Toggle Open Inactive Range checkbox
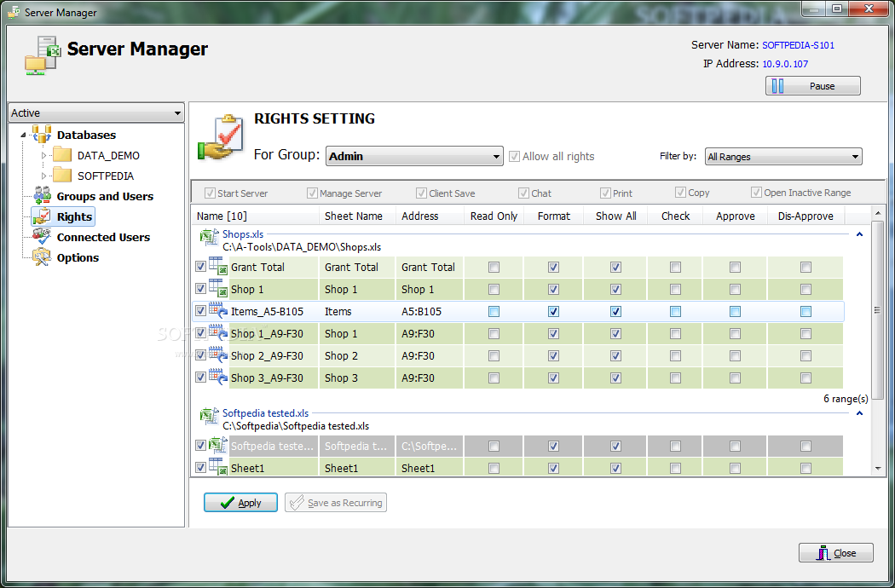The image size is (895, 588). pos(756,193)
